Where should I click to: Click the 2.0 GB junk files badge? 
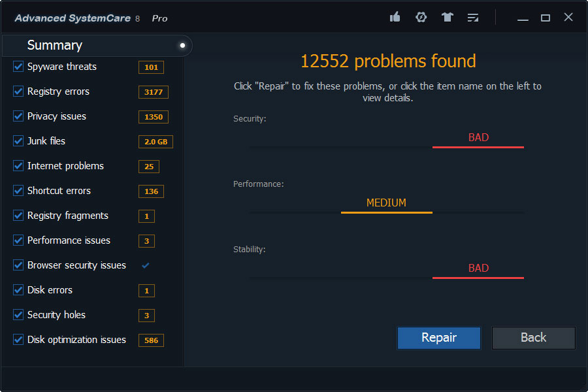coord(155,142)
